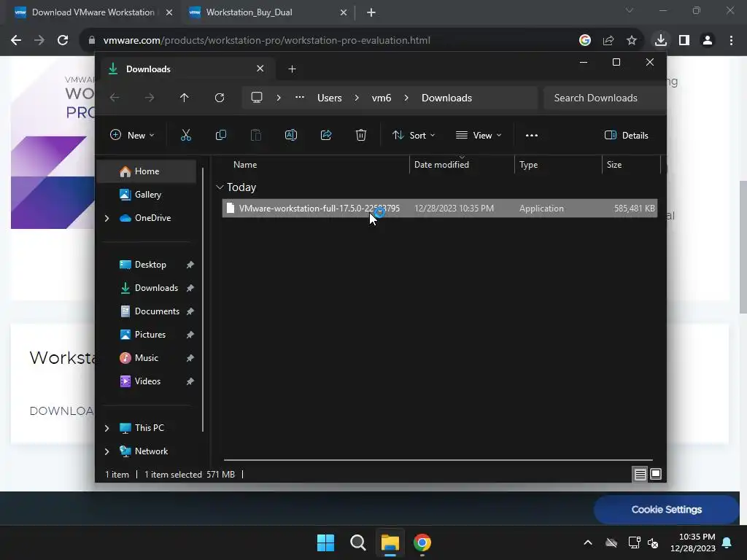This screenshot has height=560, width=747.
Task: Show hidden system tray icons
Action: 588,542
